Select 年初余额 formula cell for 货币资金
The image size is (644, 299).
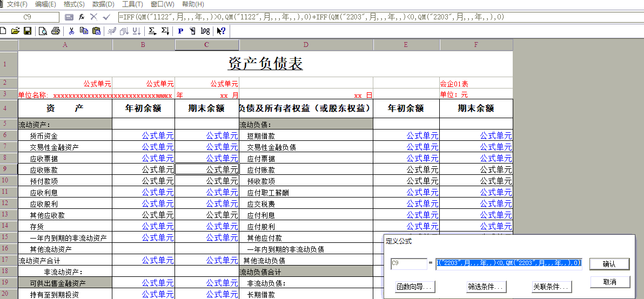143,135
